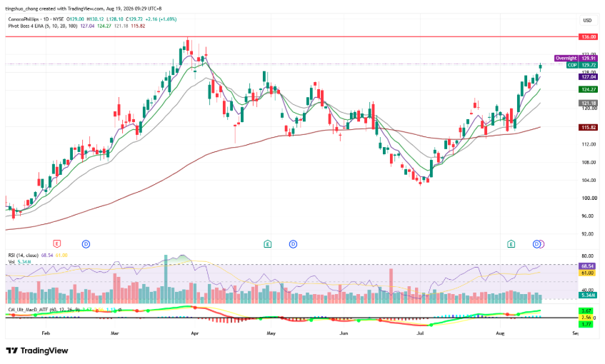The width and height of the screenshot is (605, 364).
Task: Click the yellow 61.00 RSI axis label
Action: point(588,273)
